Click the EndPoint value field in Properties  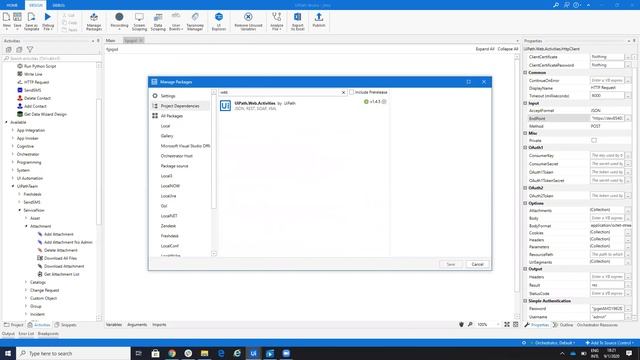(607, 118)
